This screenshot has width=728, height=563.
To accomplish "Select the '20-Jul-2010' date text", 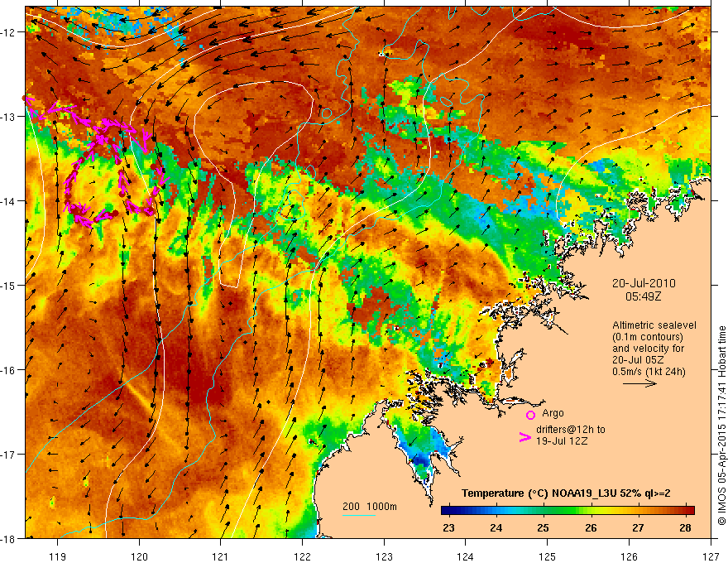I will pos(644,283).
